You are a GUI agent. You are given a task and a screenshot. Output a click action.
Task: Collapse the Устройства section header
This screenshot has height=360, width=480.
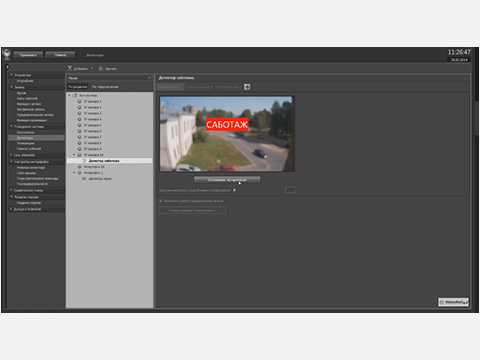tap(37, 75)
